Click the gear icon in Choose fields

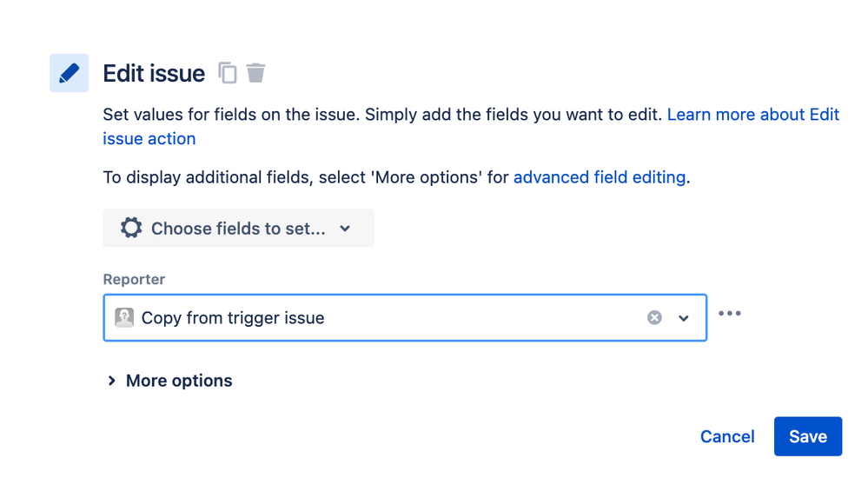point(131,228)
